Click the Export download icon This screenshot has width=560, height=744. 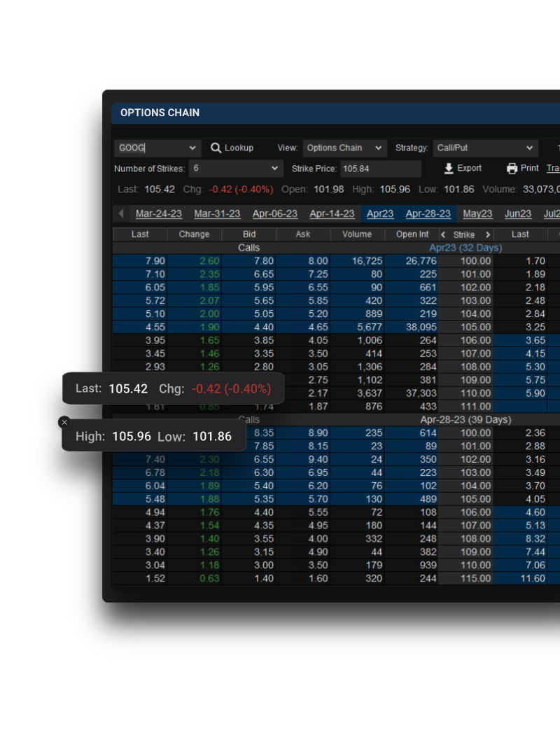coord(449,169)
